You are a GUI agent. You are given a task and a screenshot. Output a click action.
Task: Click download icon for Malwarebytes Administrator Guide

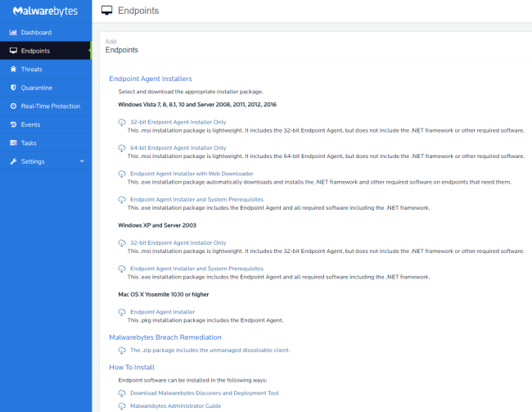[122, 406]
